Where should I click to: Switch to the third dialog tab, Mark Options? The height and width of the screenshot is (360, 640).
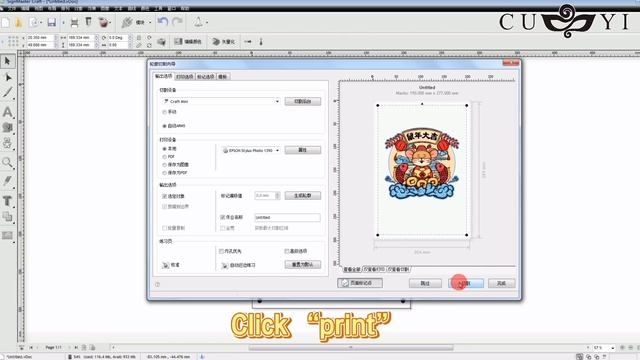coord(205,77)
